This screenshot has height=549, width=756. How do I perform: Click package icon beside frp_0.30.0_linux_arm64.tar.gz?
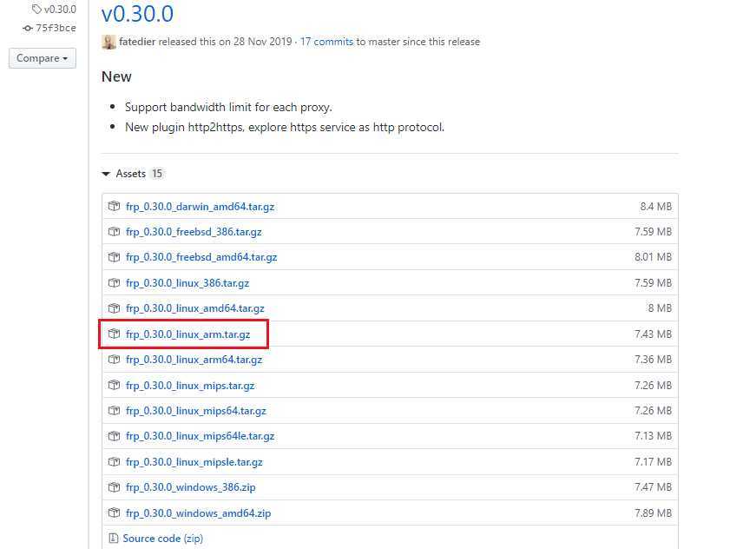114,360
